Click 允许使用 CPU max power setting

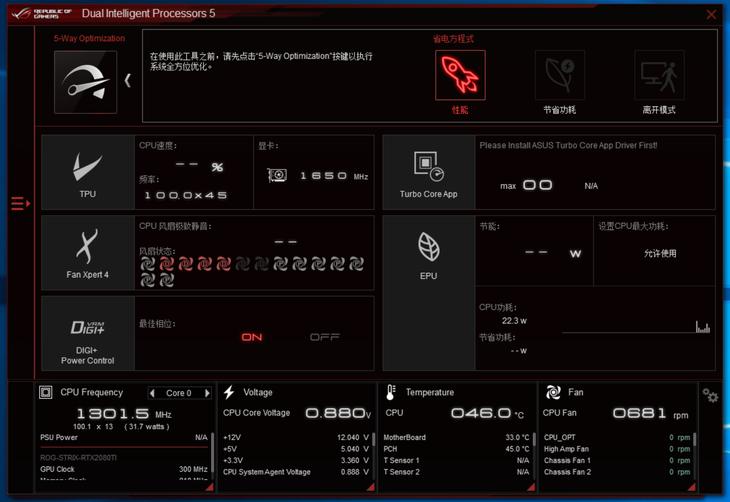click(660, 253)
